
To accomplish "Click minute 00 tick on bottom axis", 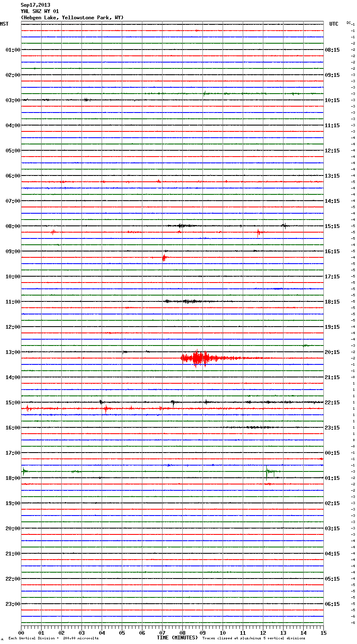I will tap(21, 633).
